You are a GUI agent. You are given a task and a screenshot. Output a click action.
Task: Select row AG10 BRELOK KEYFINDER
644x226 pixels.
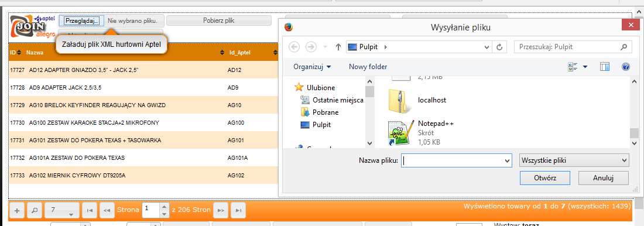(143, 105)
